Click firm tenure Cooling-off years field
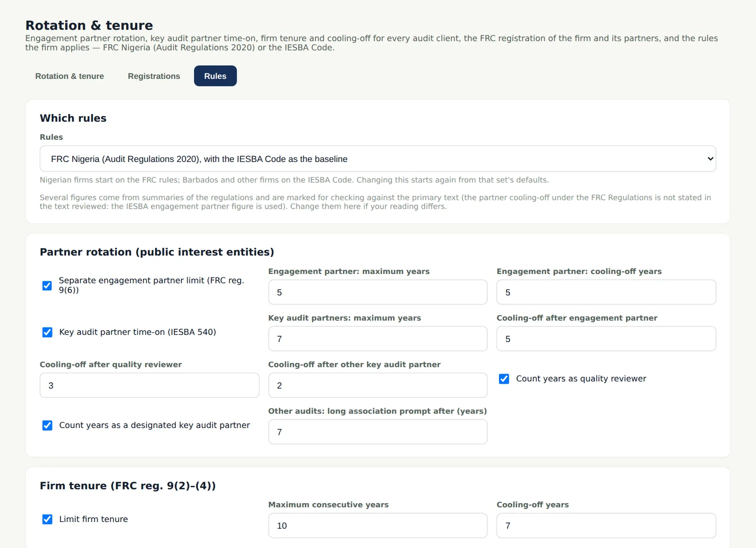This screenshot has height=548, width=756. (606, 525)
